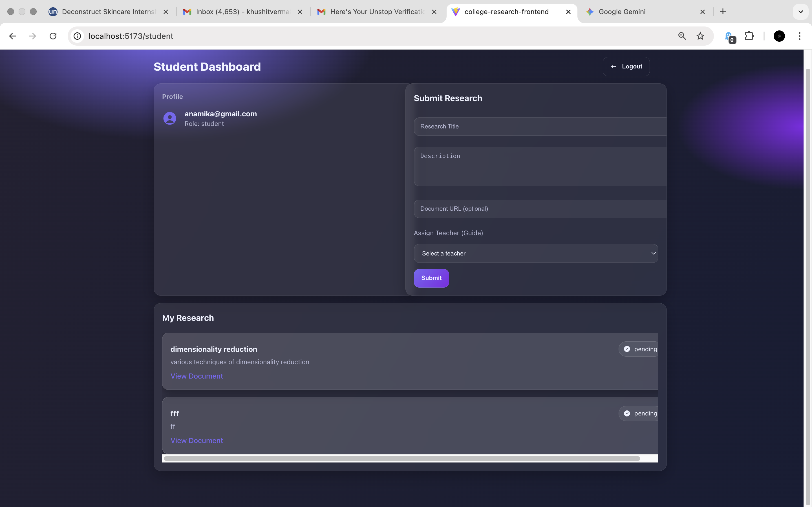The image size is (812, 507).
Task: Click the back navigation arrow
Action: pyautogui.click(x=12, y=36)
